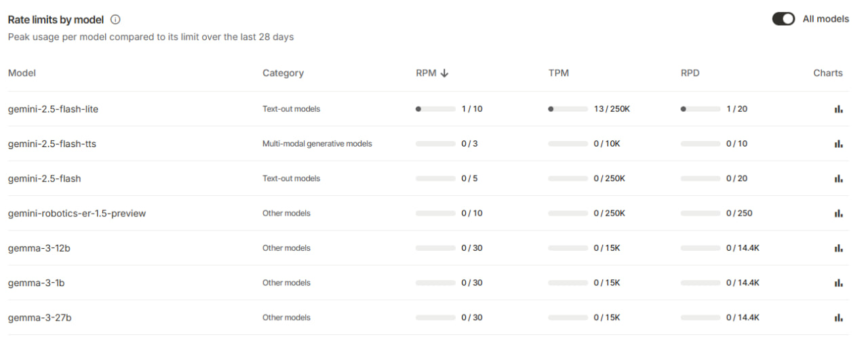
Task: Sort table by RPD column header
Action: pyautogui.click(x=690, y=73)
